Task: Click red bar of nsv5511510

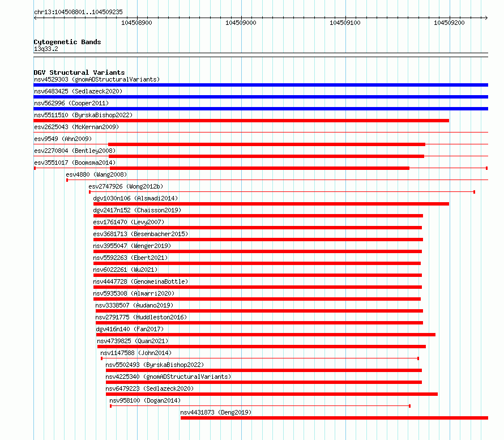Action: tap(241, 121)
